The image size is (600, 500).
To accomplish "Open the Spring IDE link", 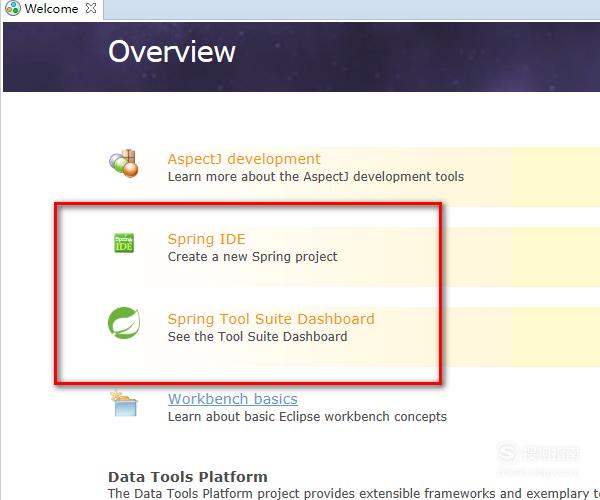I will pos(207,239).
